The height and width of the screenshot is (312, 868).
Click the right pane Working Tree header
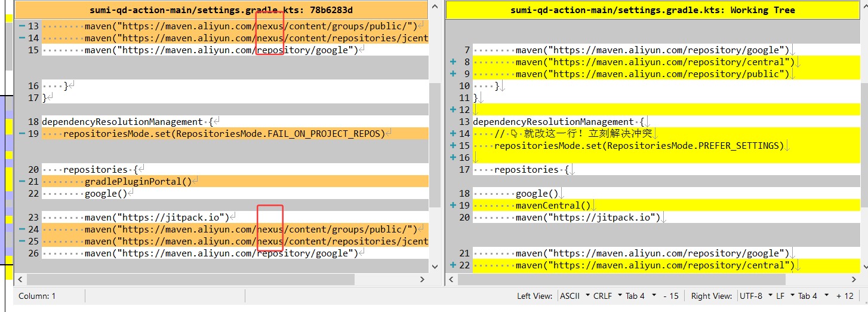coord(652,10)
